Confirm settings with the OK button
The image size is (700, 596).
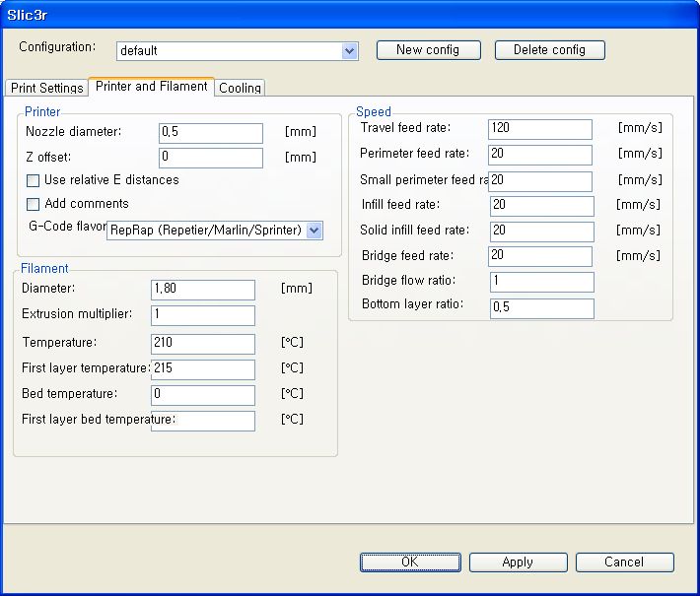[x=409, y=562]
